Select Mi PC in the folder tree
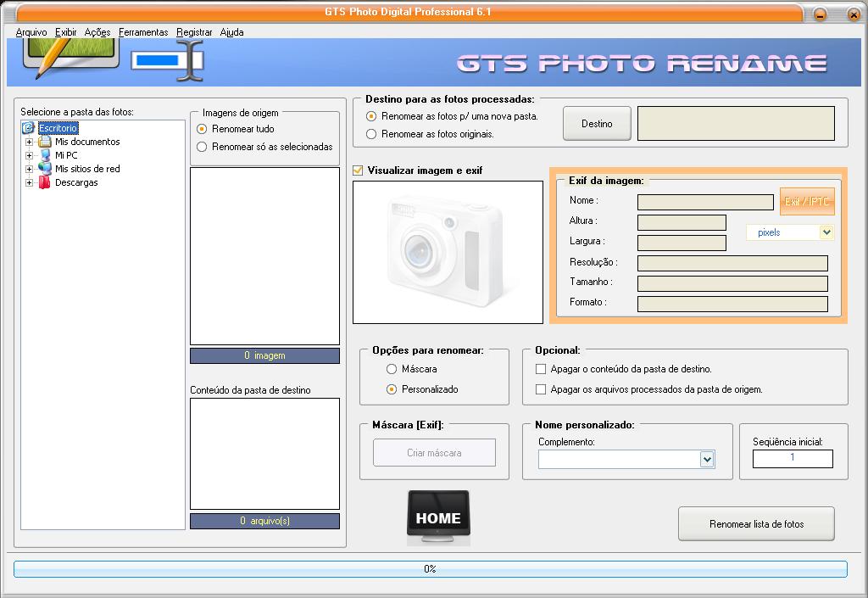Screen dimensions: 868x598 [66, 155]
